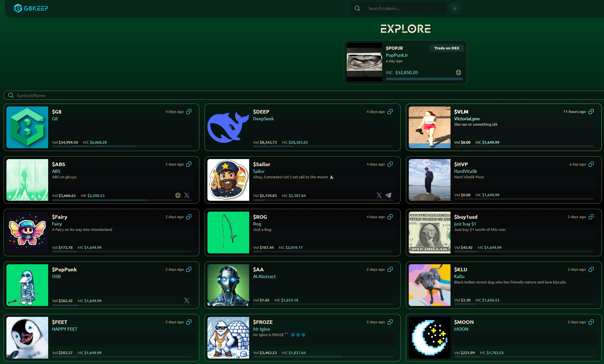Copy the $VLM token address icon

[x=591, y=112]
